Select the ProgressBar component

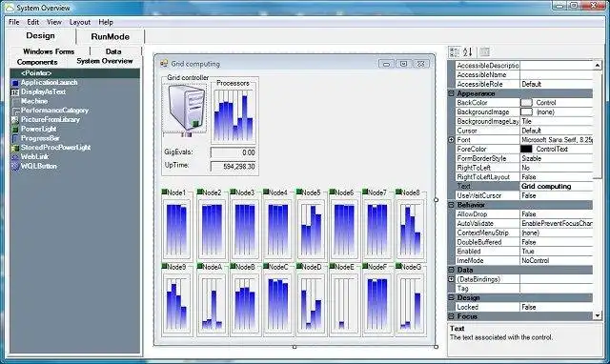40,138
